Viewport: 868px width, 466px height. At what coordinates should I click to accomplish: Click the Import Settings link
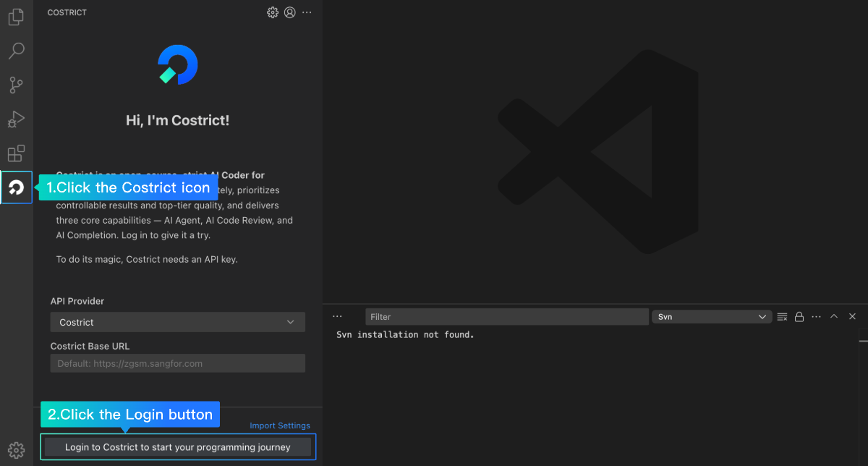280,425
